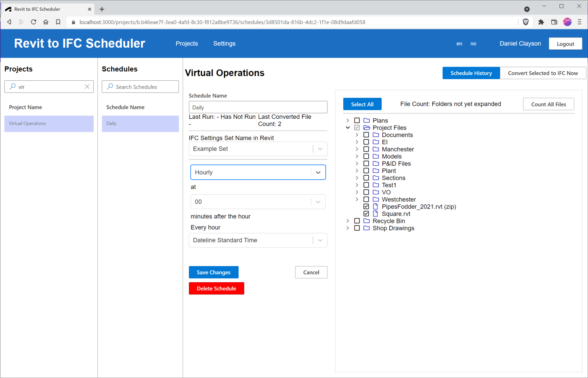Expand the Sections folder chevron
Image resolution: width=588 pixels, height=378 pixels.
[357, 178]
